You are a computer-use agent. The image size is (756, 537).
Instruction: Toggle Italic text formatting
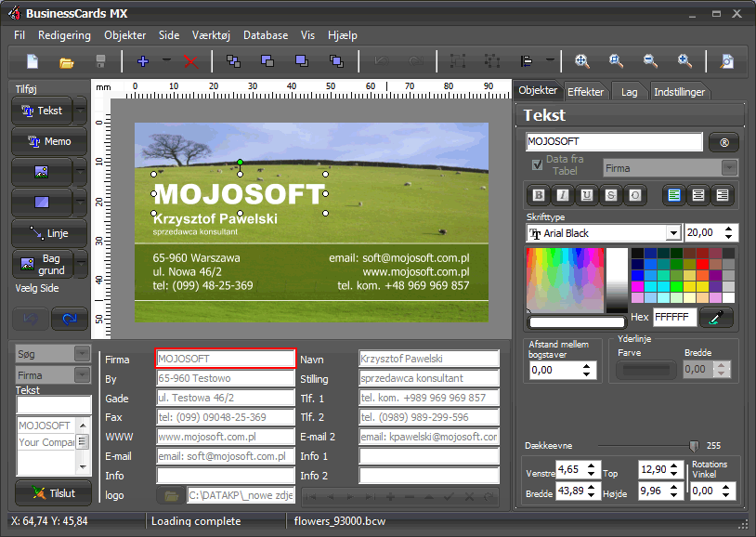[x=563, y=195]
